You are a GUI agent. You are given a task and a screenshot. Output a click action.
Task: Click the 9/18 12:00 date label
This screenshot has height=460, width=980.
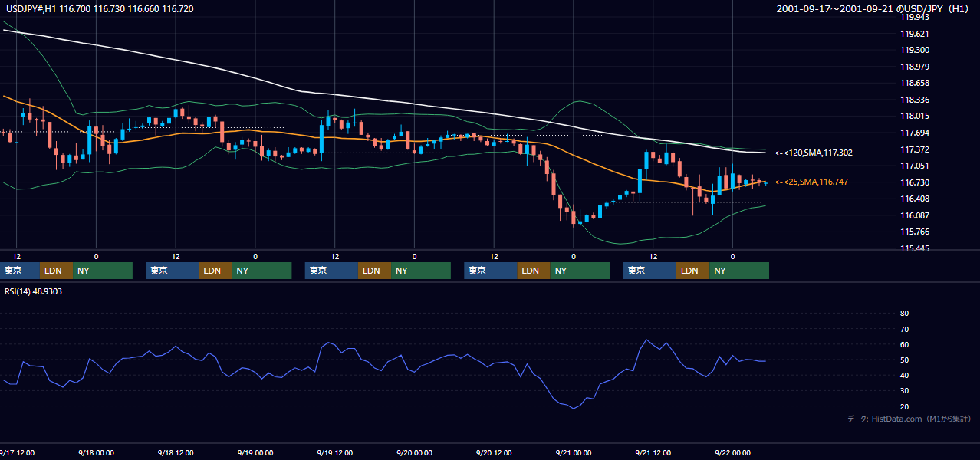pyautogui.click(x=176, y=453)
